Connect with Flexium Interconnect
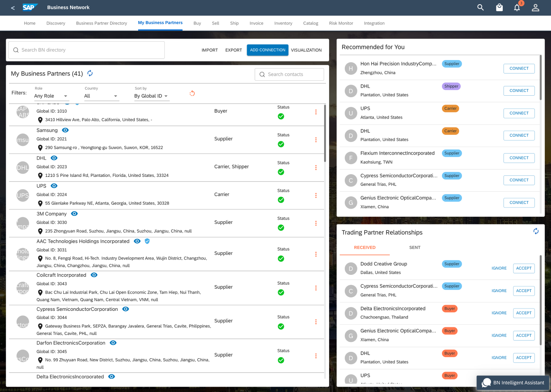The width and height of the screenshot is (551, 392). coord(519,158)
